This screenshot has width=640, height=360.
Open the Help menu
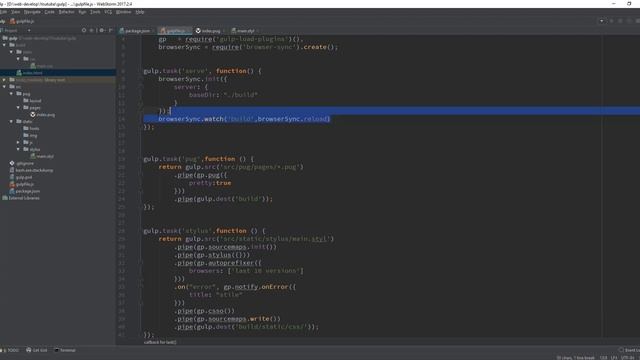pyautogui.click(x=140, y=12)
